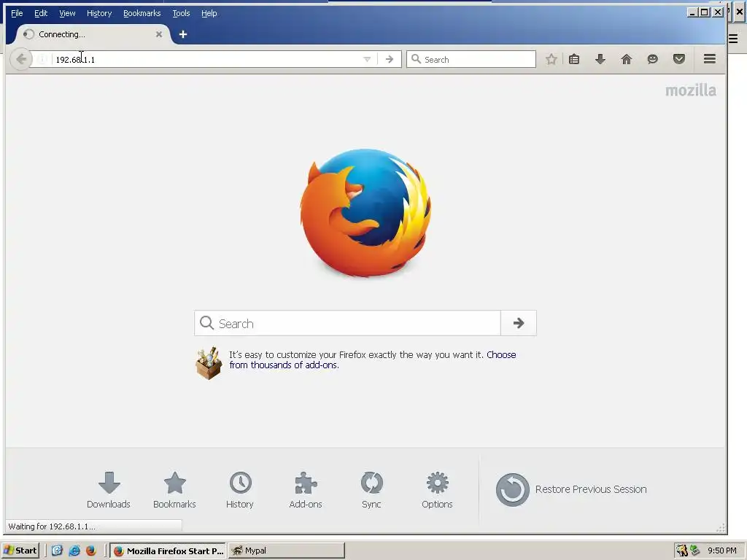Screen dimensions: 747x560
Task: Open the Help menu
Action: coord(209,13)
